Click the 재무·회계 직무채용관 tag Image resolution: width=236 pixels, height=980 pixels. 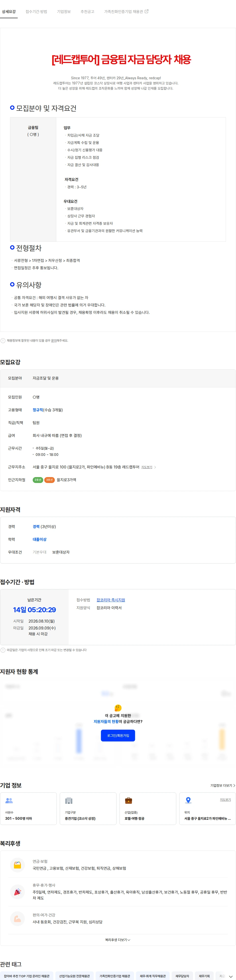pos(153,976)
